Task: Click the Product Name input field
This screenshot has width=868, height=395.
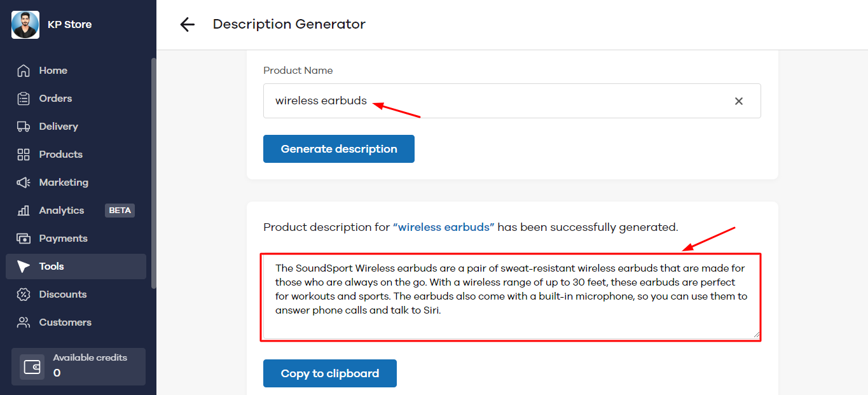Action: coord(496,101)
